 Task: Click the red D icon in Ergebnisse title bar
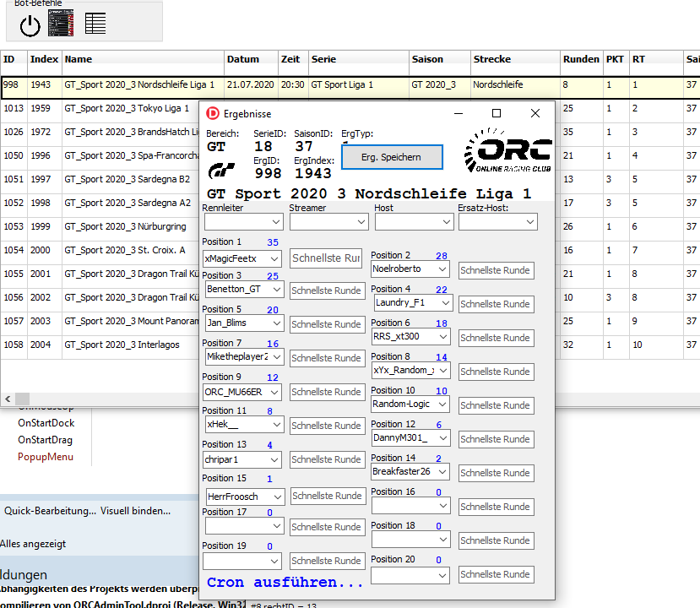pos(213,113)
